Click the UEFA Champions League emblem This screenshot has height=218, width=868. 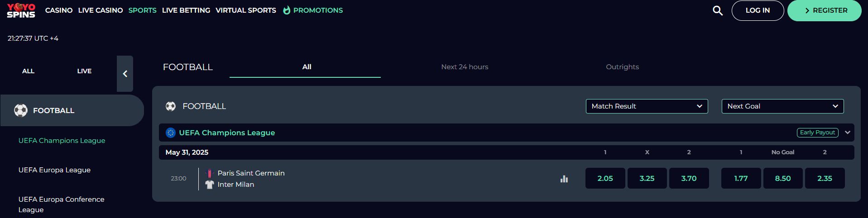click(x=171, y=133)
